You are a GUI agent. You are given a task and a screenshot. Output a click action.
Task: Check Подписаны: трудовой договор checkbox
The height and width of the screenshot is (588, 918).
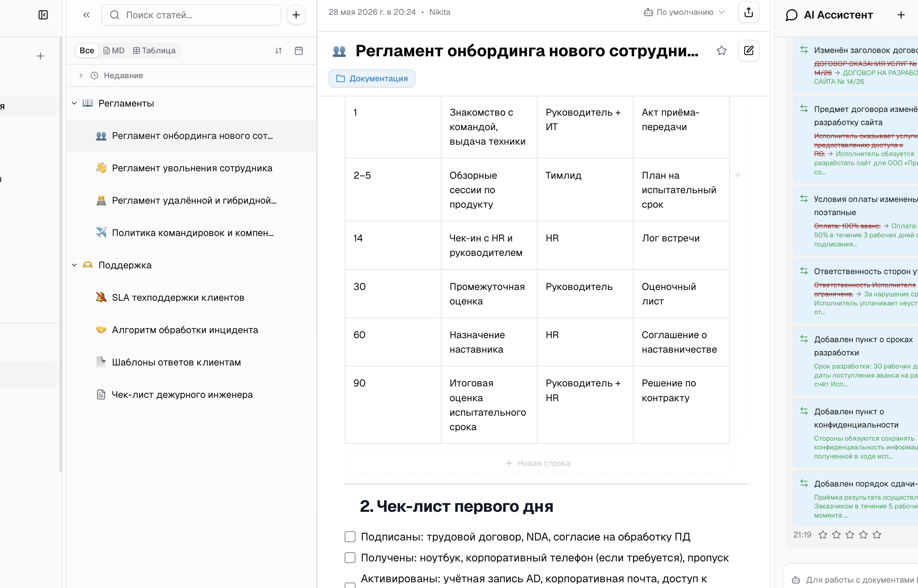pyautogui.click(x=350, y=537)
